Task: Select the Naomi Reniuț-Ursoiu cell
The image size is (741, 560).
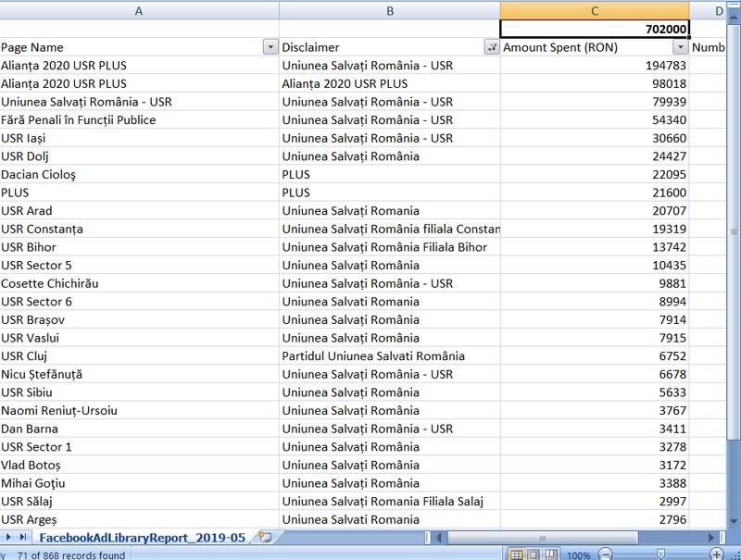Action: point(139,410)
